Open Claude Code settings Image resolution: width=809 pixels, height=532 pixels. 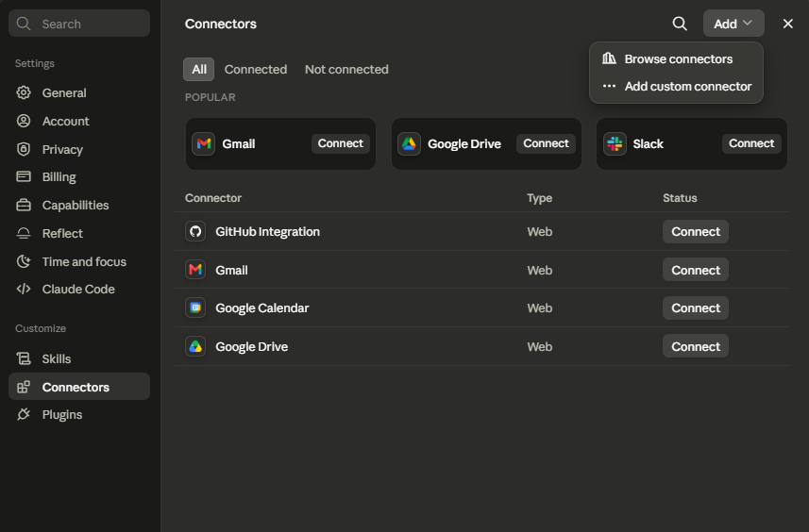click(x=79, y=289)
